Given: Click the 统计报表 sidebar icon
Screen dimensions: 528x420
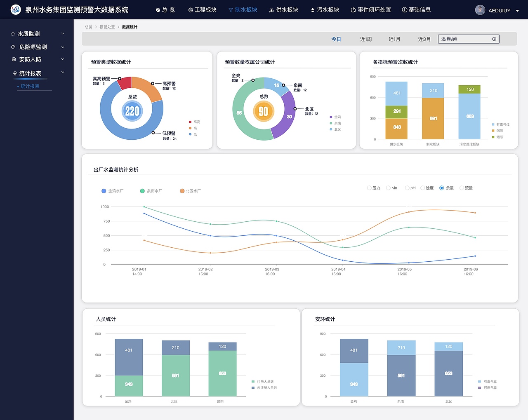Looking at the screenshot, I should pos(15,73).
